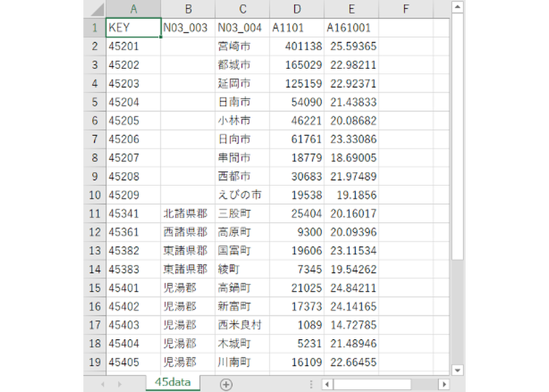The image size is (549, 392).
Task: Select cell containing 高原町
Action: [x=242, y=232]
